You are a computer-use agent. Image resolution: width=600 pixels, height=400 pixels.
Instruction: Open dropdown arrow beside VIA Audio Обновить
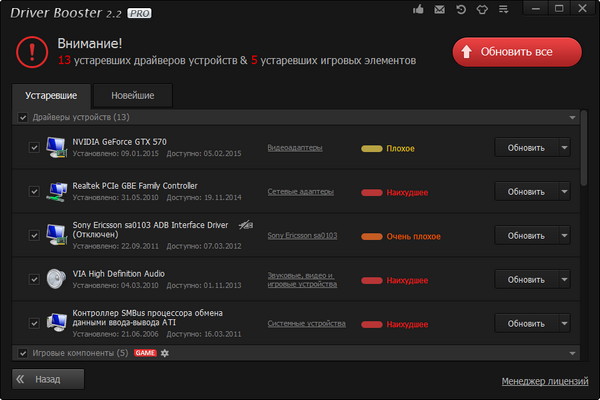(564, 280)
